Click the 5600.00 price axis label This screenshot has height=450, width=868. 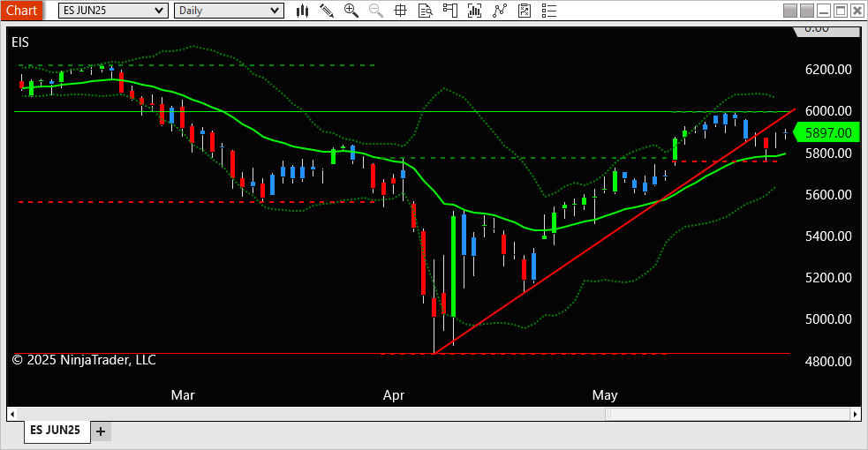[x=828, y=195]
